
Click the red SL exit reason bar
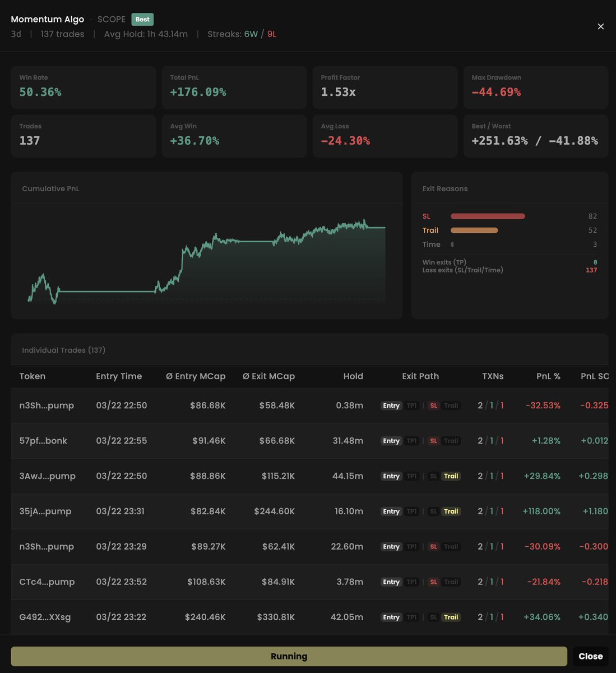(488, 216)
